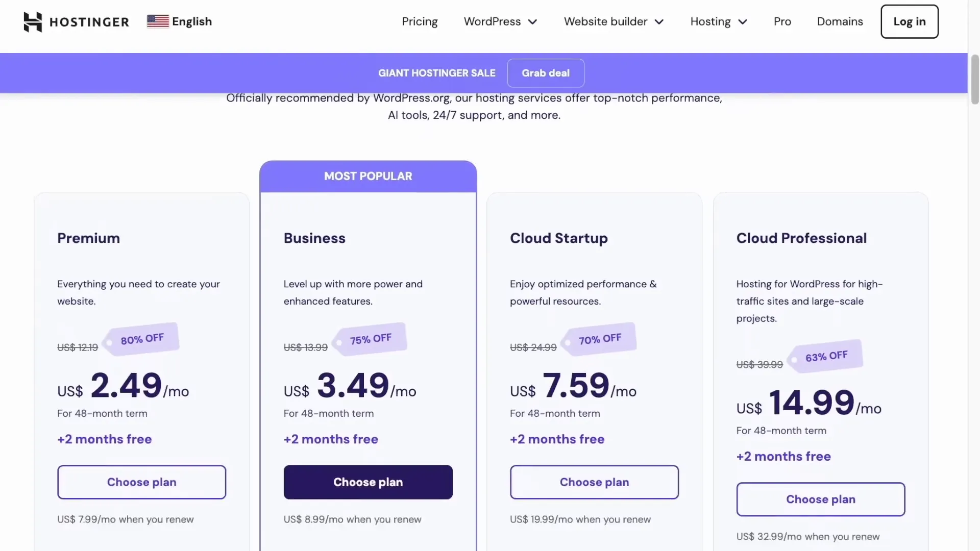The height and width of the screenshot is (551, 980).
Task: Choose the Cloud Professional plan
Action: tap(820, 499)
